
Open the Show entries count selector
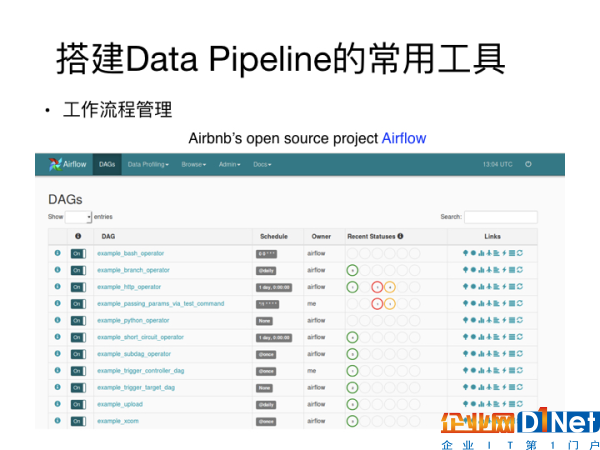pyautogui.click(x=78, y=217)
